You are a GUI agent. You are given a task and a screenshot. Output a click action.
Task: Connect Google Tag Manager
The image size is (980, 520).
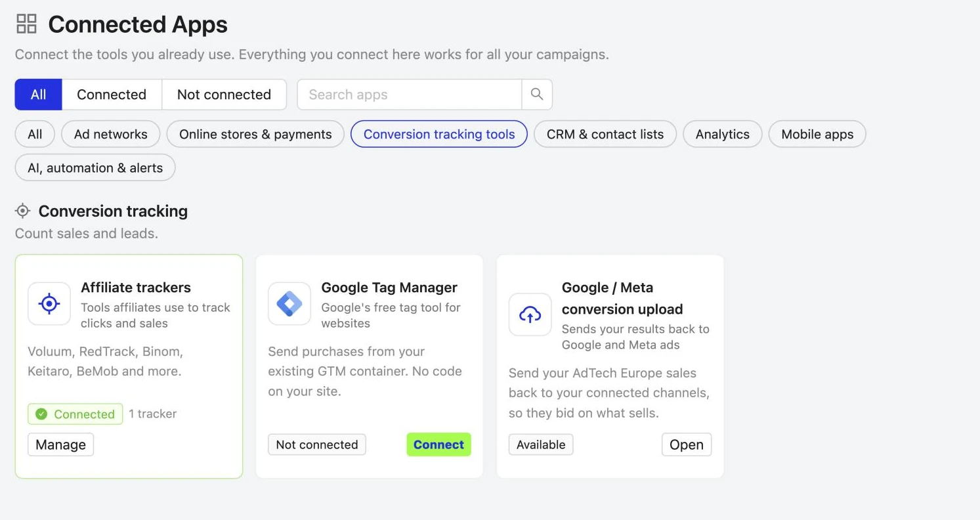(439, 444)
